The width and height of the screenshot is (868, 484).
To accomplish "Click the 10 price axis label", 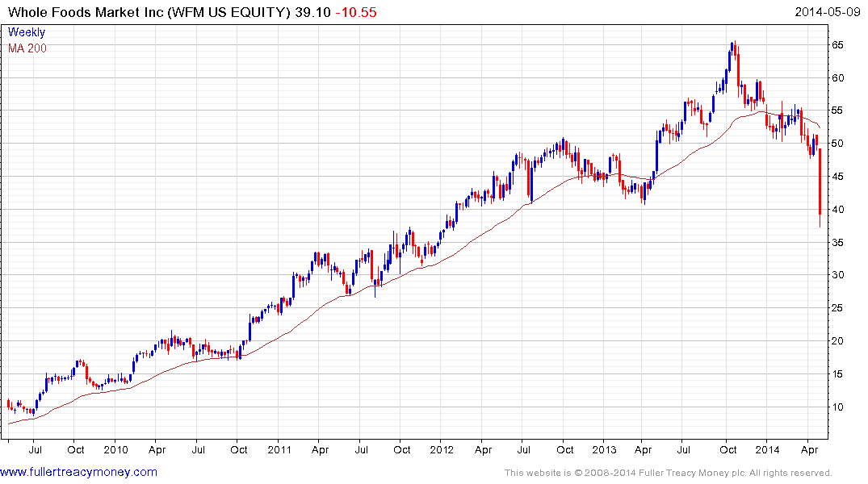I will (x=837, y=407).
